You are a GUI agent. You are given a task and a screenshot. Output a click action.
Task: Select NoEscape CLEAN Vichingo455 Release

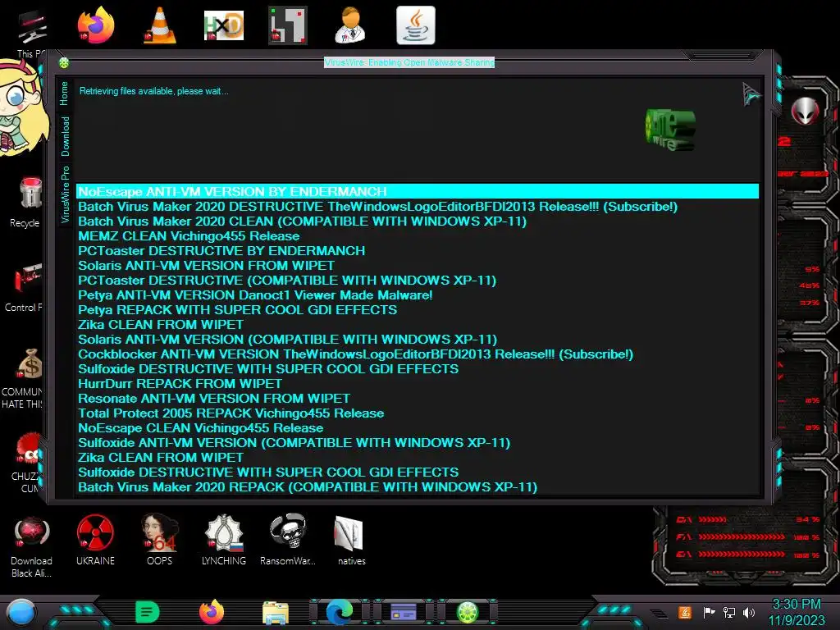click(418, 428)
